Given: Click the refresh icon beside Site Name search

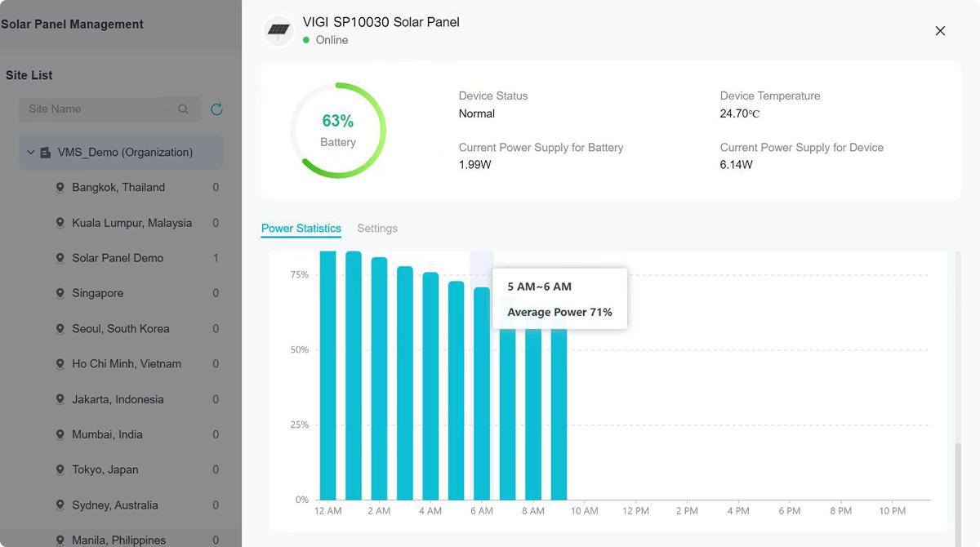Looking at the screenshot, I should click(216, 109).
